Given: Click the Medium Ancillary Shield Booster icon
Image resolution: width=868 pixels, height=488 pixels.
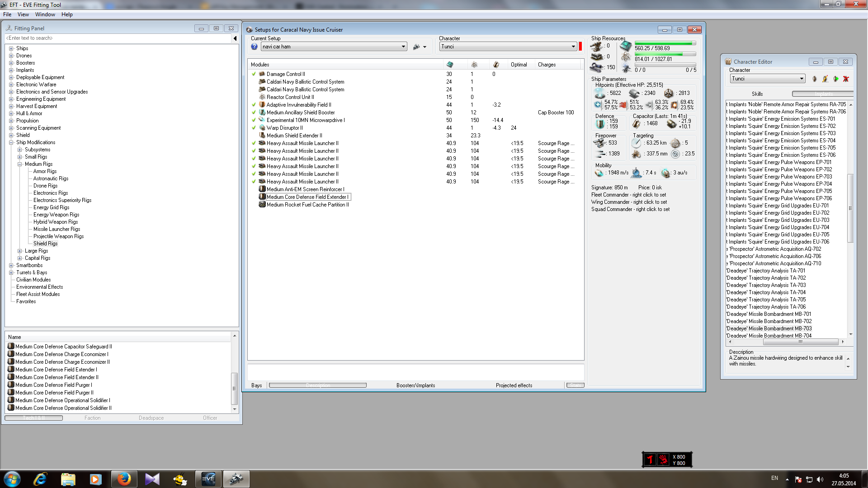Looking at the screenshot, I should click(x=262, y=113).
